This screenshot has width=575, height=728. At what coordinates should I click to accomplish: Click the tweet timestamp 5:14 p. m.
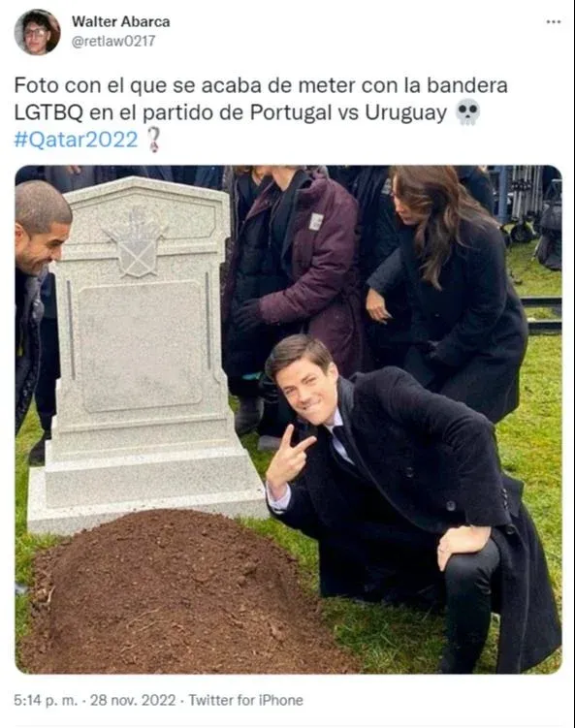coord(46,700)
